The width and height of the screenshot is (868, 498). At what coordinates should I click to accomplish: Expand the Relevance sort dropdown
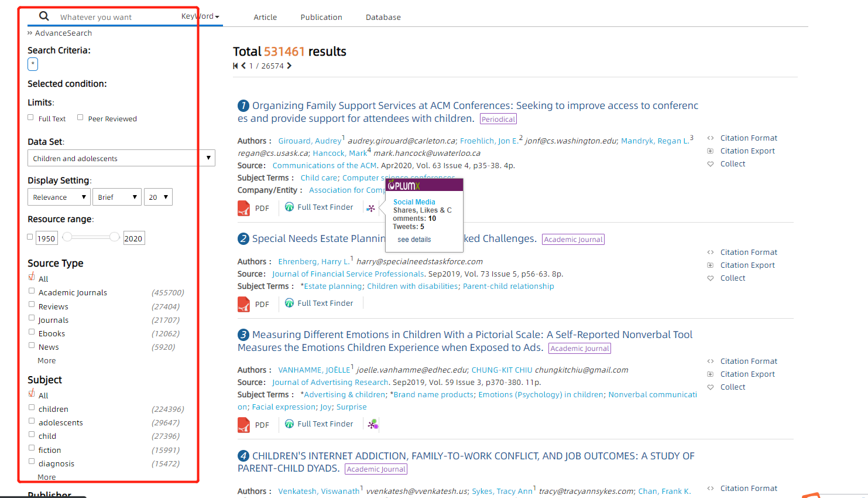point(59,197)
